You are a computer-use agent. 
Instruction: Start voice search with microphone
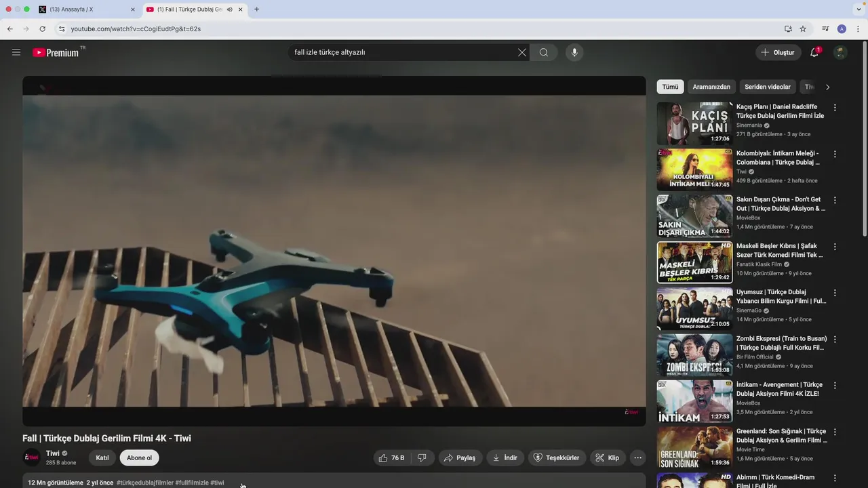[x=574, y=52]
